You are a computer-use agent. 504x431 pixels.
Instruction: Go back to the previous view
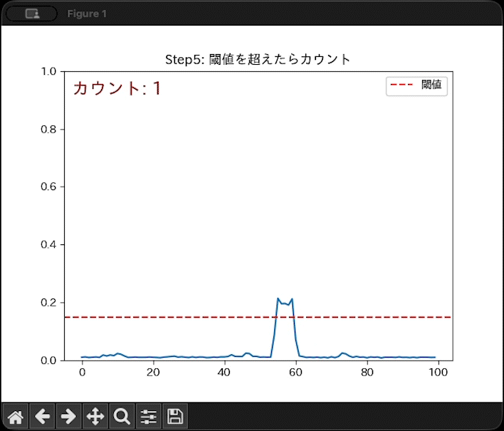point(42,417)
